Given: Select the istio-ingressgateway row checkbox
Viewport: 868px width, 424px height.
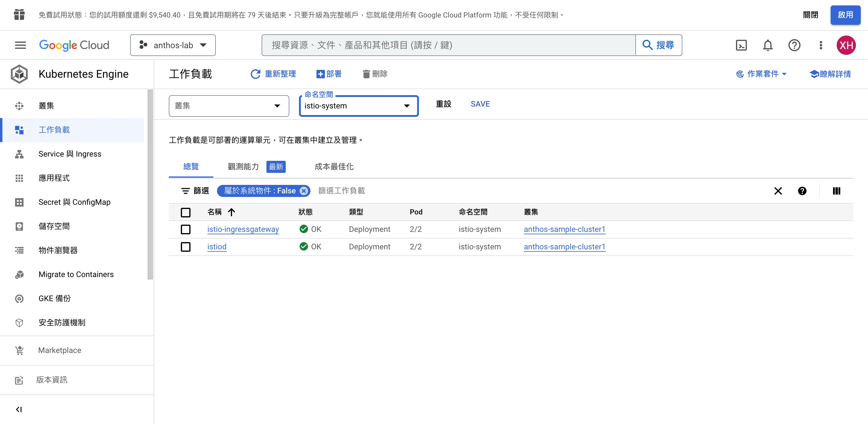Looking at the screenshot, I should [185, 229].
